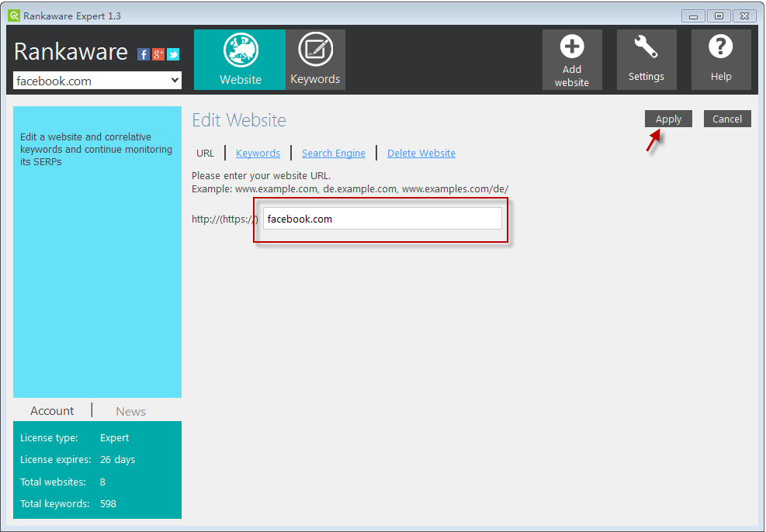Close the Rankaware Expert window
766x532 pixels.
(744, 16)
